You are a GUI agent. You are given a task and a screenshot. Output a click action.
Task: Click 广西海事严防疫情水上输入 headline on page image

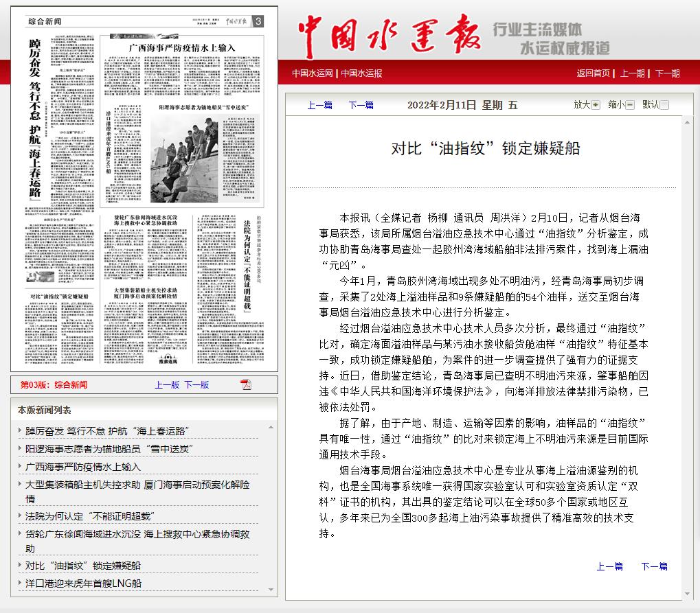pyautogui.click(x=181, y=48)
